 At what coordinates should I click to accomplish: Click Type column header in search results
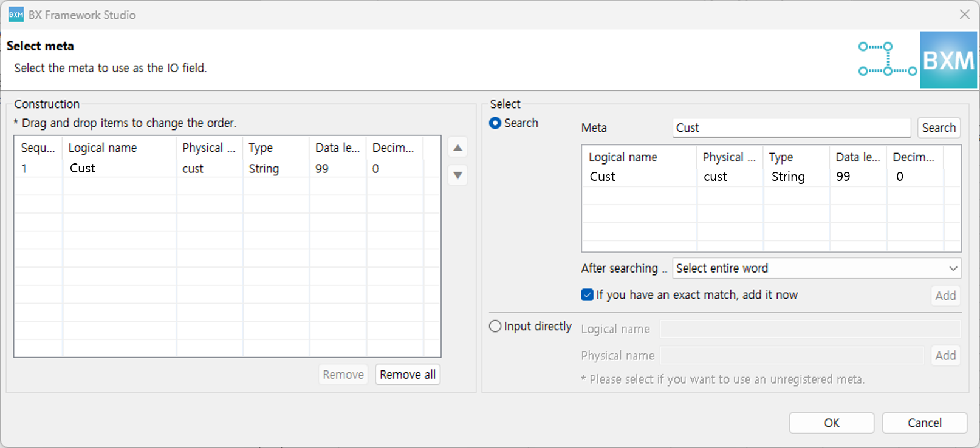(795, 157)
